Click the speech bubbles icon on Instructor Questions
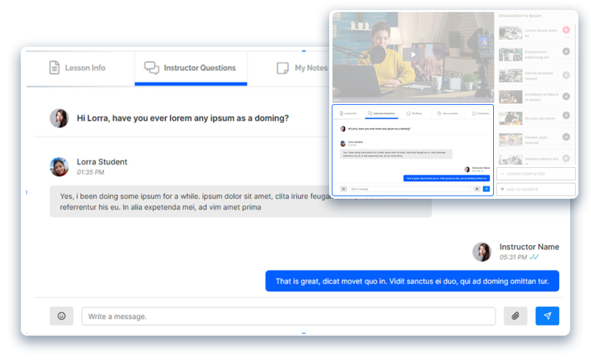Screen dimensions: 591x364 click(151, 68)
